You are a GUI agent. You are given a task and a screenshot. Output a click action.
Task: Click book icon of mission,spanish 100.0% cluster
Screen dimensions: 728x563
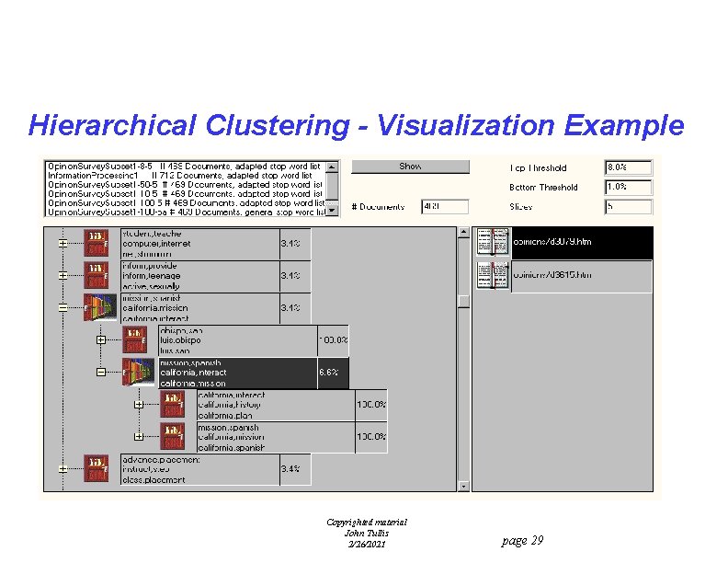(172, 436)
